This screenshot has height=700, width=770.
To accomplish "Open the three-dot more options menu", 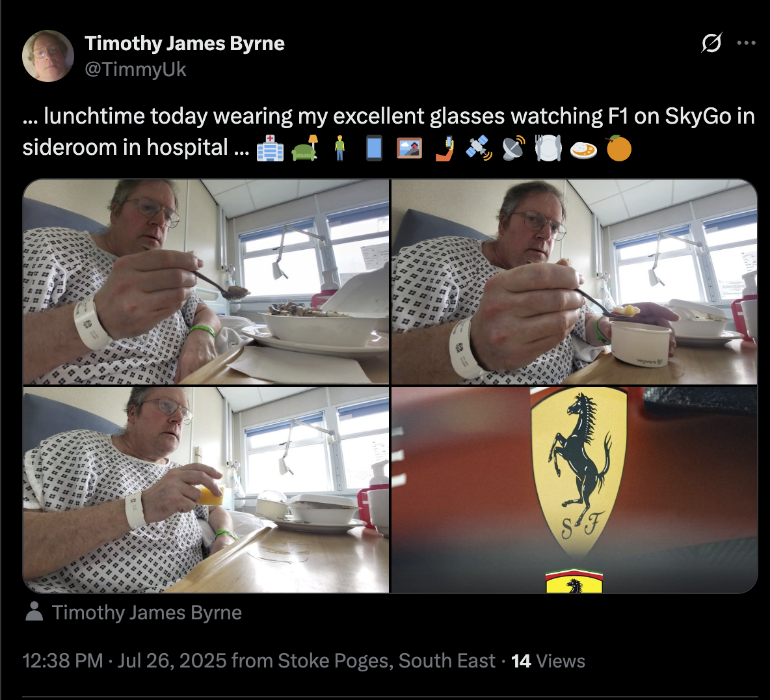I will [746, 43].
